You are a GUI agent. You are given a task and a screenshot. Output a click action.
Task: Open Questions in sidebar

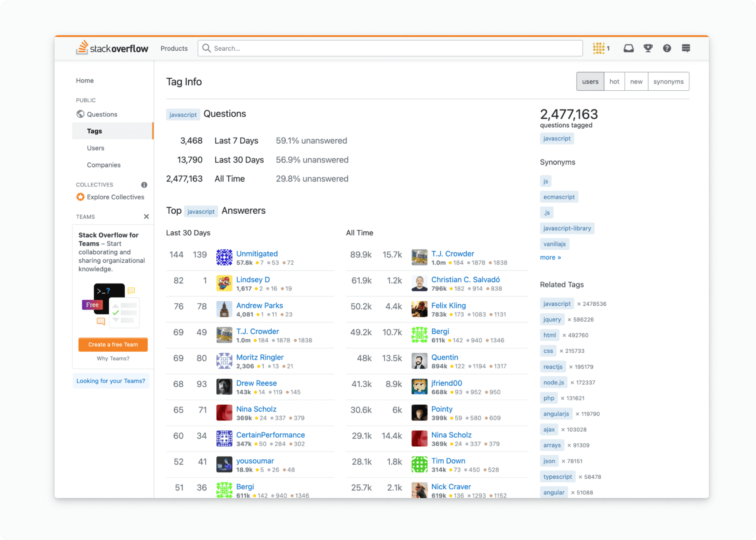(x=102, y=114)
